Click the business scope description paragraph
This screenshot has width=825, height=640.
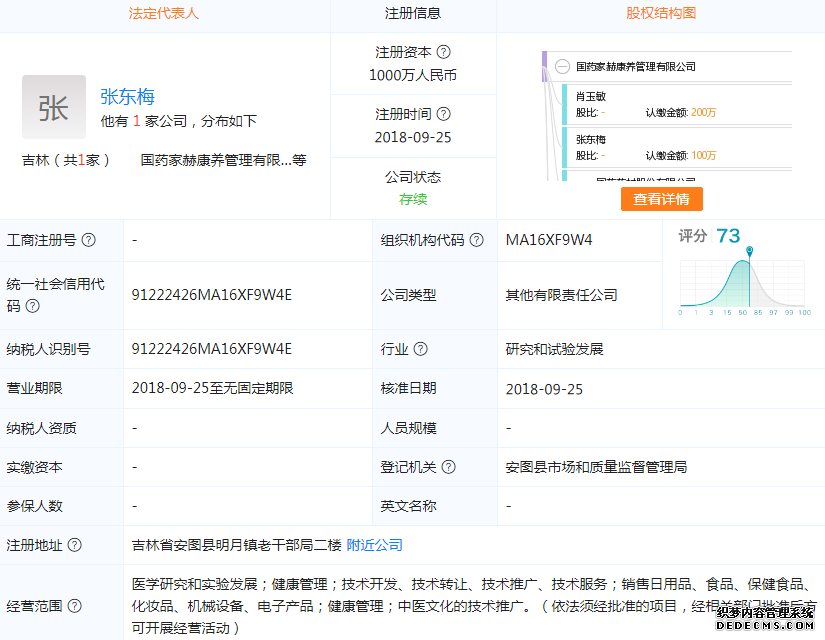pyautogui.click(x=474, y=606)
